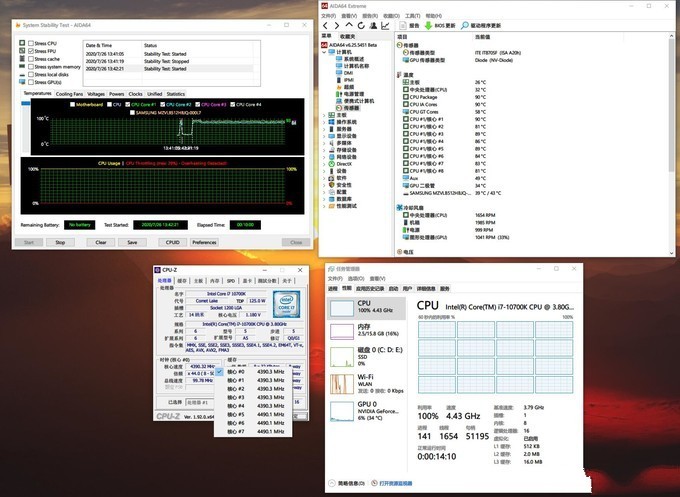Click the Stop button in Stability Test

pos(60,242)
